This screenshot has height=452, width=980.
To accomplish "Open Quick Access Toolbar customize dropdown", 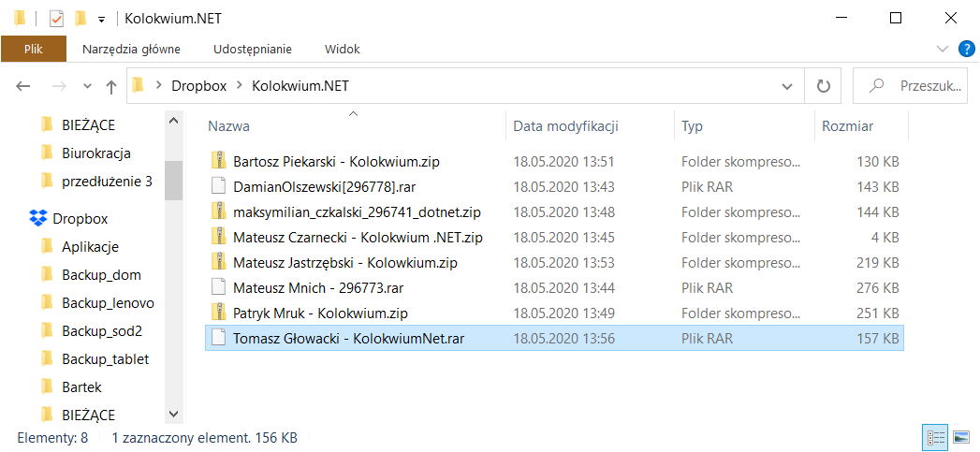I will click(x=101, y=19).
